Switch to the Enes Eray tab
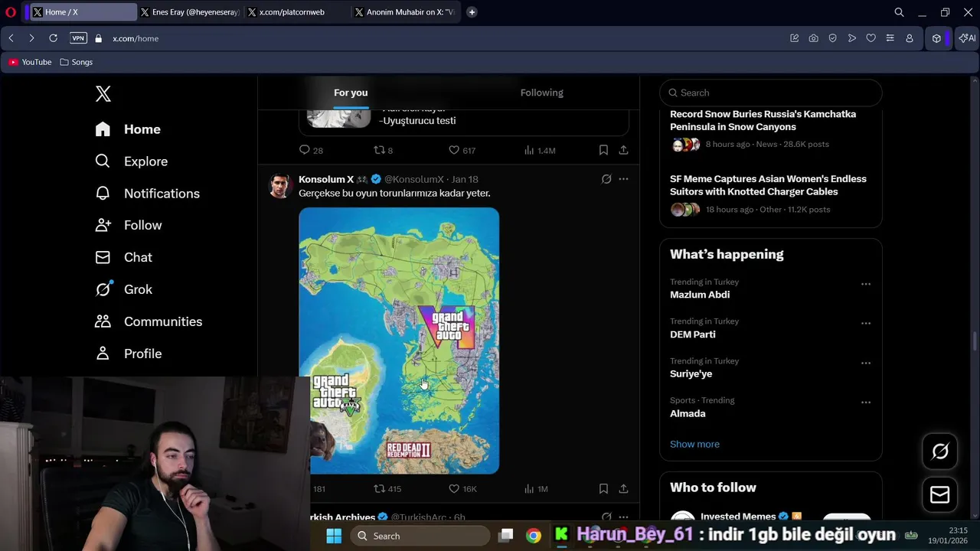980x551 pixels. pyautogui.click(x=191, y=12)
